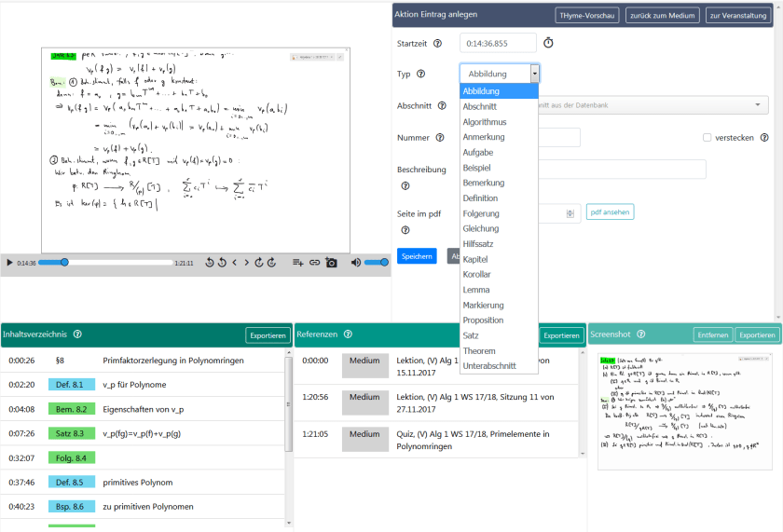Click the THyme-Vorschau button
The height and width of the screenshot is (532, 783).
587,16
